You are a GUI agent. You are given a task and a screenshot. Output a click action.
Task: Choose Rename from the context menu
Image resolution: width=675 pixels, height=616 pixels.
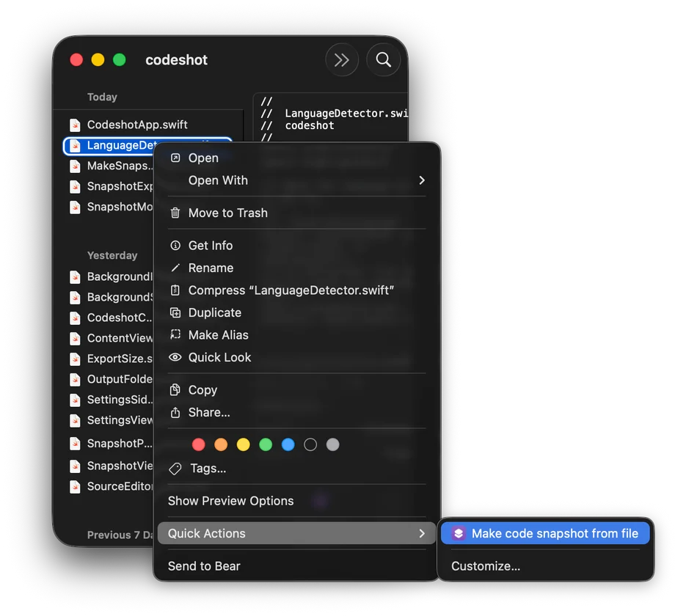pos(296,268)
